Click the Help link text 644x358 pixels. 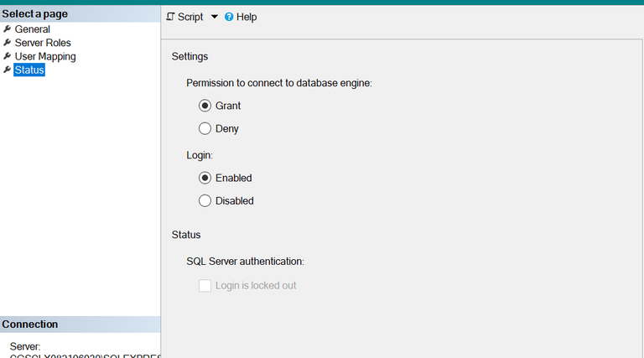tap(247, 17)
